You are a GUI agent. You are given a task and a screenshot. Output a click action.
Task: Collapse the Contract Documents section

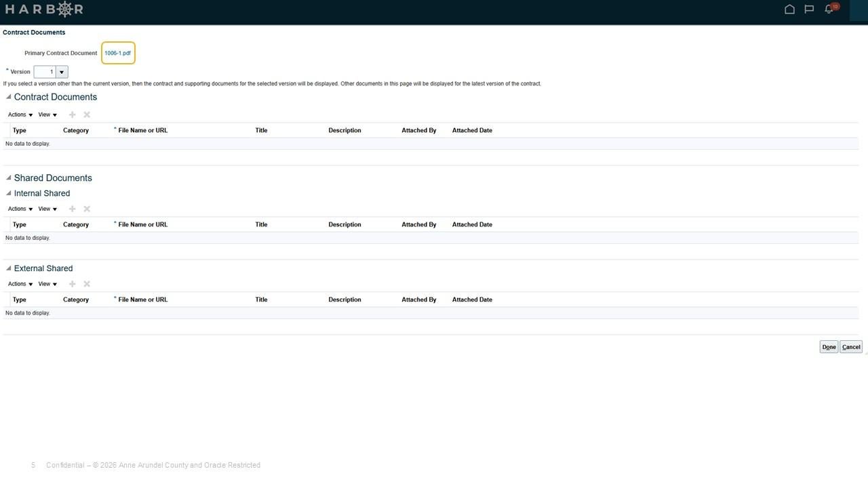tap(8, 97)
